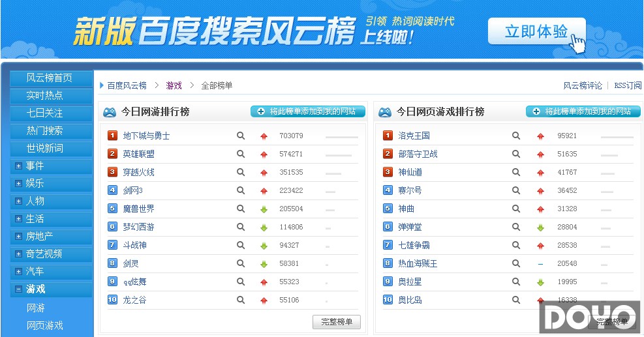This screenshot has height=337, width=644.
Task: Click index bar for 洛克王国
Action: pyautogui.click(x=617, y=137)
